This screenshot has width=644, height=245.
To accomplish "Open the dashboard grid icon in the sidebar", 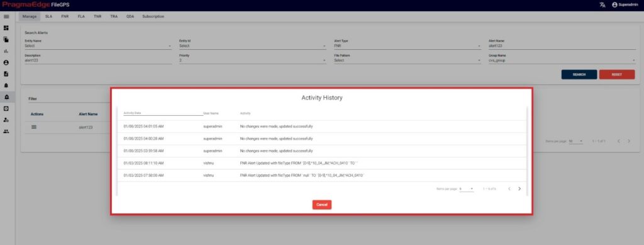I will [6, 28].
